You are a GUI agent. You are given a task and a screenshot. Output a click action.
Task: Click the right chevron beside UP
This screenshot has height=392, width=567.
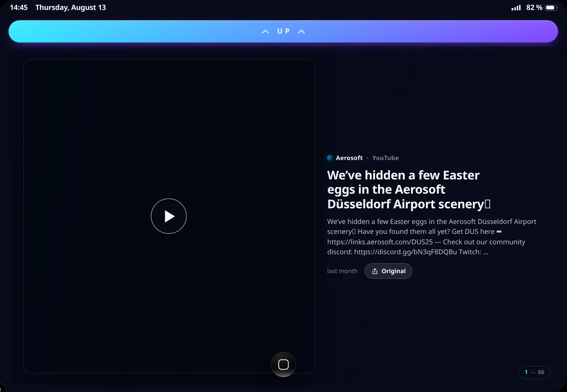click(301, 32)
